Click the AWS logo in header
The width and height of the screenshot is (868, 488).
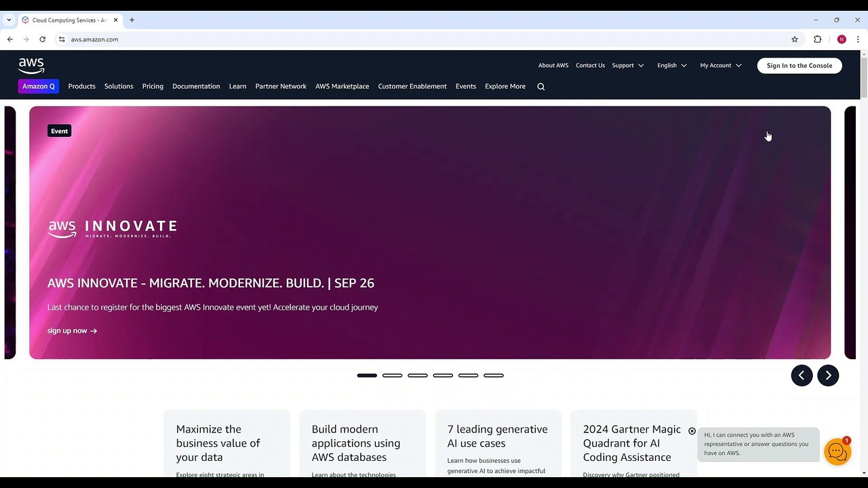pos(31,66)
